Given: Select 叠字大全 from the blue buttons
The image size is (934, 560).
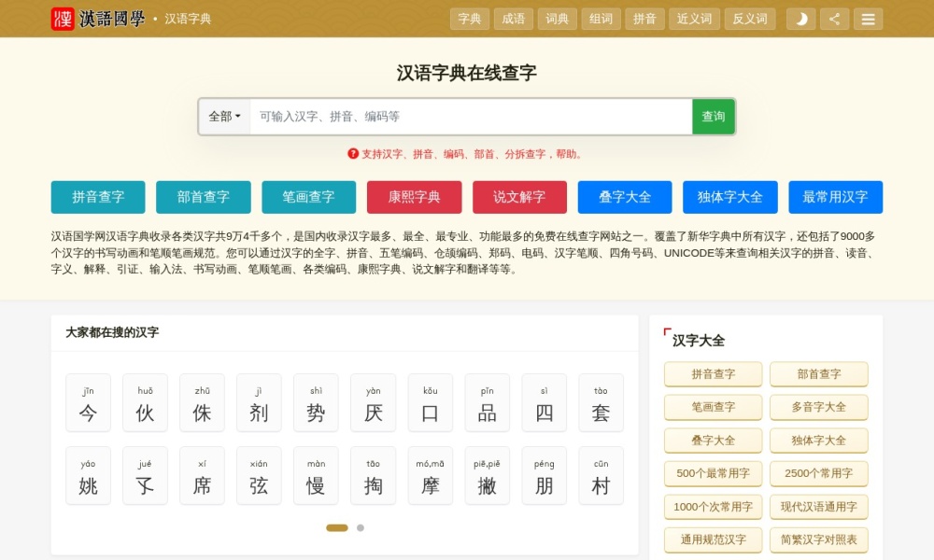Looking at the screenshot, I should click(624, 197).
